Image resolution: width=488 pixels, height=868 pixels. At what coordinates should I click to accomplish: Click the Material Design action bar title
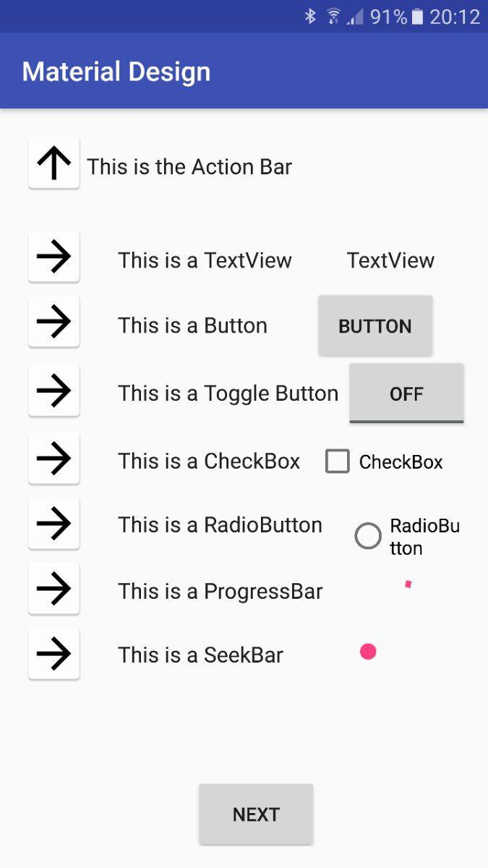[x=116, y=71]
